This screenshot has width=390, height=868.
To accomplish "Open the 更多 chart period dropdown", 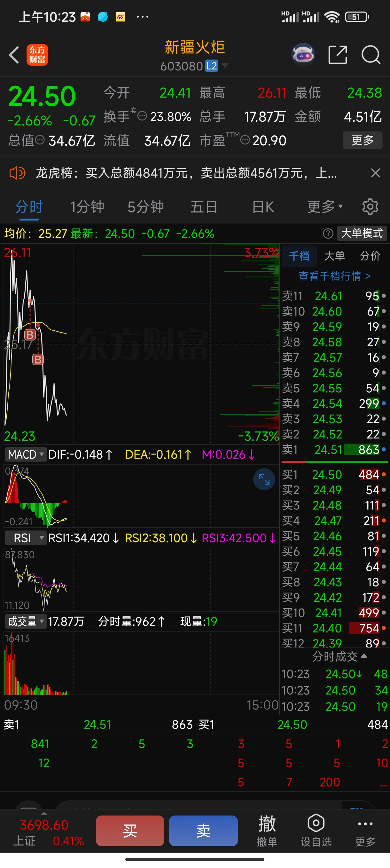I will click(325, 206).
